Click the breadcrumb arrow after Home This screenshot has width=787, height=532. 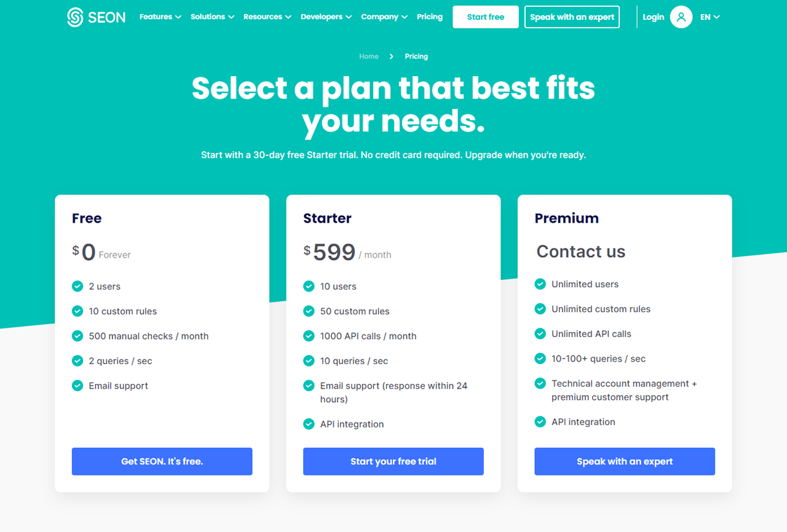(391, 56)
